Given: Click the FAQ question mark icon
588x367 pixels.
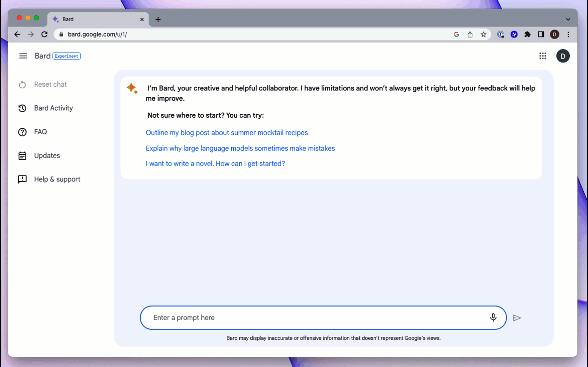Looking at the screenshot, I should (22, 132).
